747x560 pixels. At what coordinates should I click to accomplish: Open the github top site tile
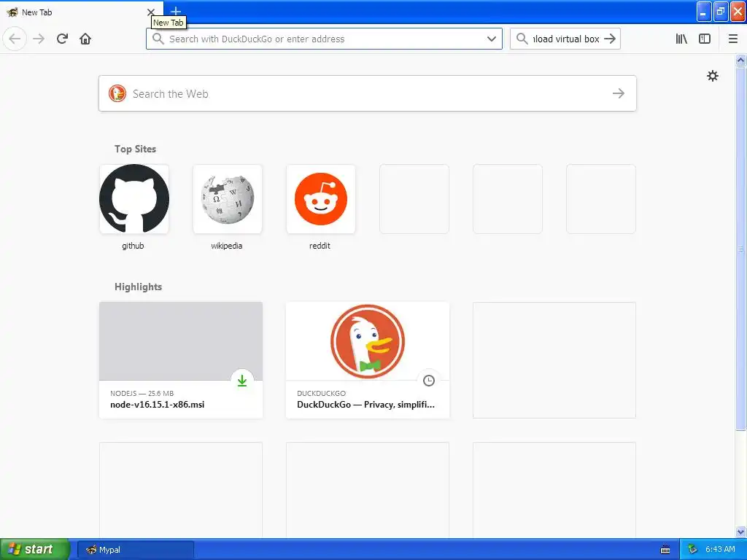point(134,199)
